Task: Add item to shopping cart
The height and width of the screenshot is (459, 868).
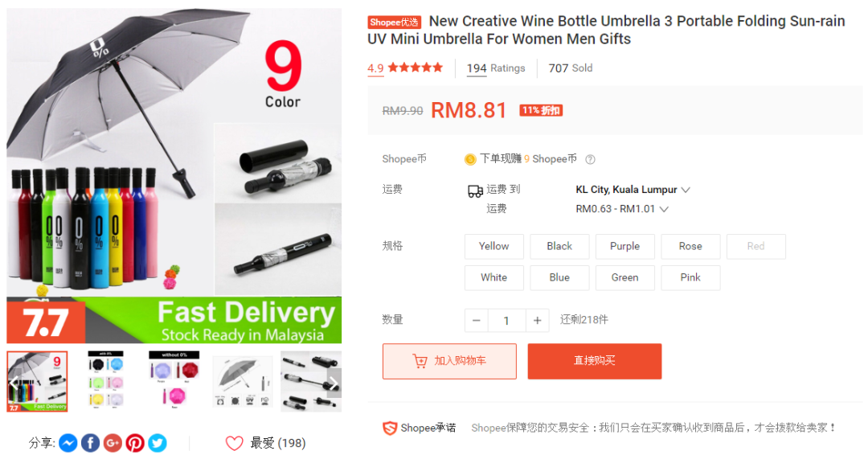Action: 449,361
